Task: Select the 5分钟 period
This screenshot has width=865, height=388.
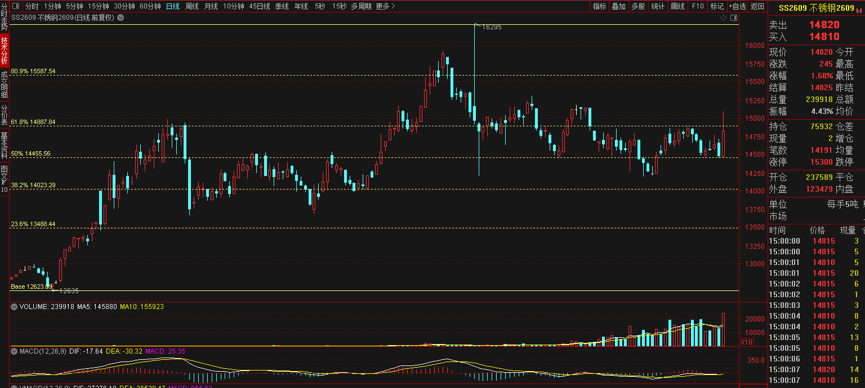Action: pyautogui.click(x=74, y=7)
